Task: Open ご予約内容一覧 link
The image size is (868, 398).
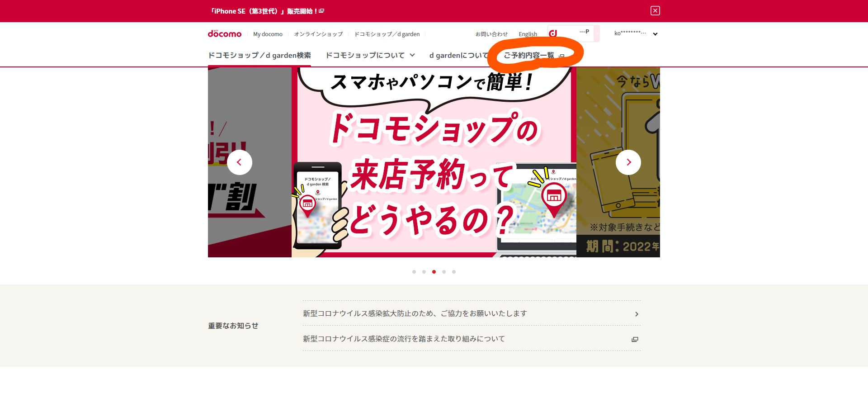Action: click(x=534, y=55)
